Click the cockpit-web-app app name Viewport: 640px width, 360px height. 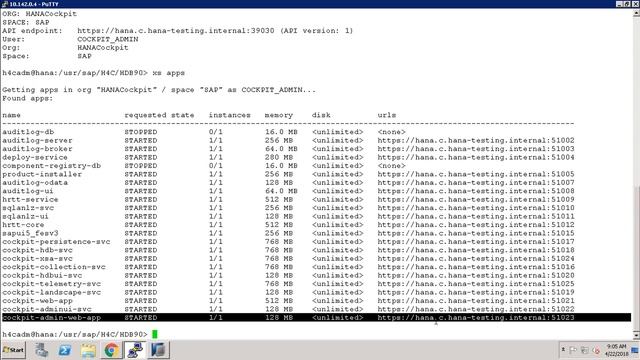[37, 300]
